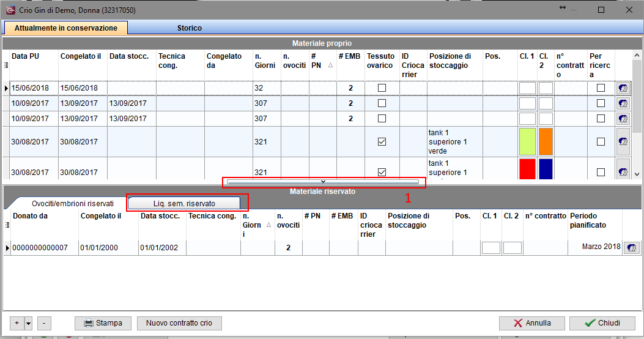This screenshot has height=339, width=644.
Task: Click the n. Giorni sort triangle in lower table
Action: pos(268,225)
